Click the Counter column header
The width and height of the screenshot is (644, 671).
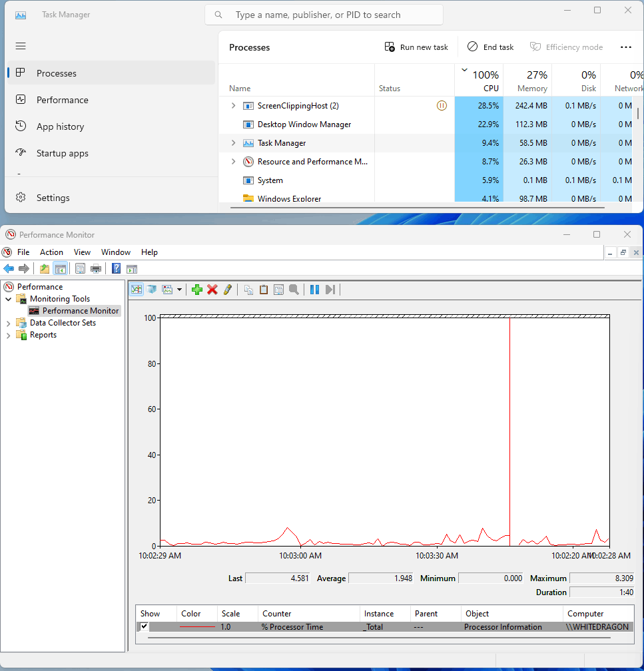[309, 613]
